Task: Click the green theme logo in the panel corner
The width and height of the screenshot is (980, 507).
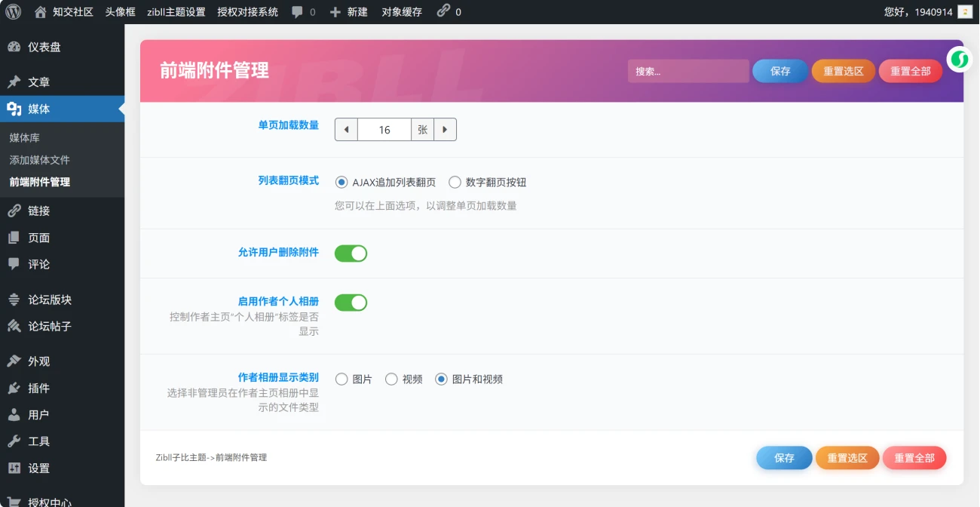Action: coord(959,58)
